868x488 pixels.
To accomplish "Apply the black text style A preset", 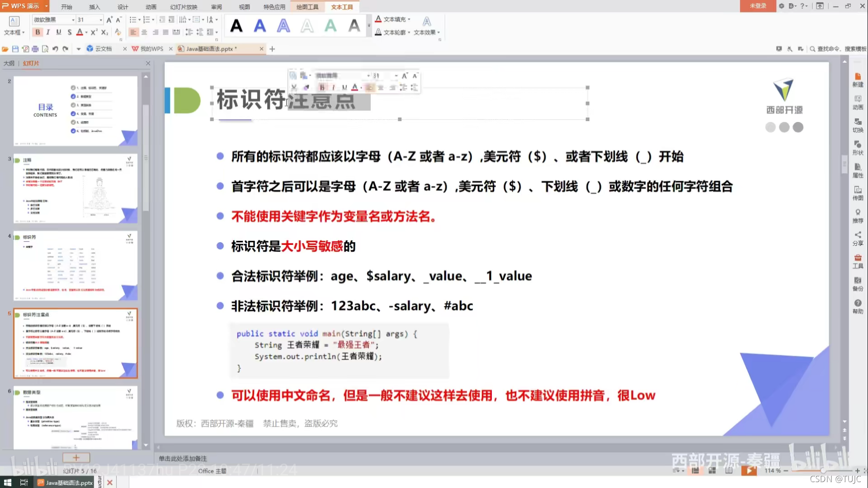I will (236, 26).
